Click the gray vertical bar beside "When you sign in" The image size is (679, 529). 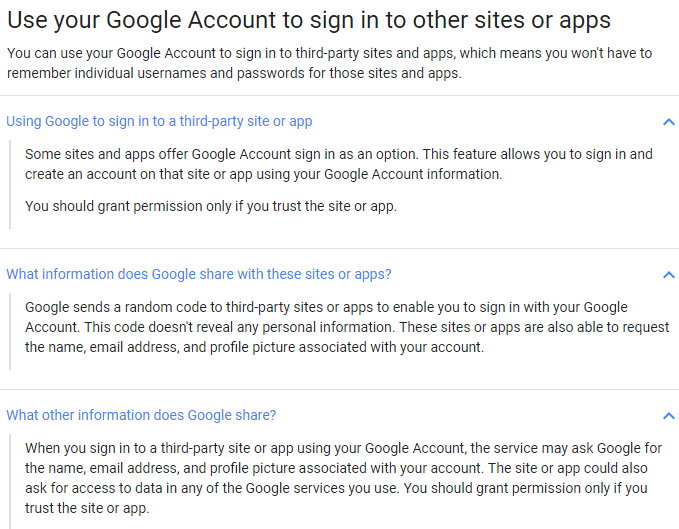[9, 478]
